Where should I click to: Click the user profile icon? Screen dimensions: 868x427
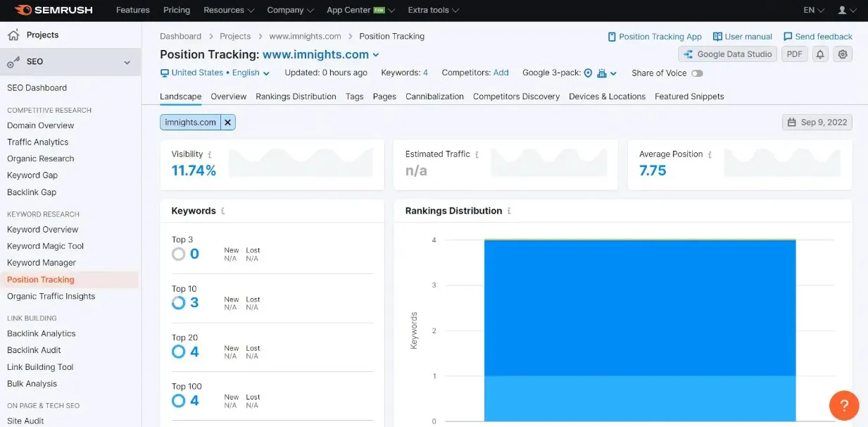pyautogui.click(x=842, y=11)
